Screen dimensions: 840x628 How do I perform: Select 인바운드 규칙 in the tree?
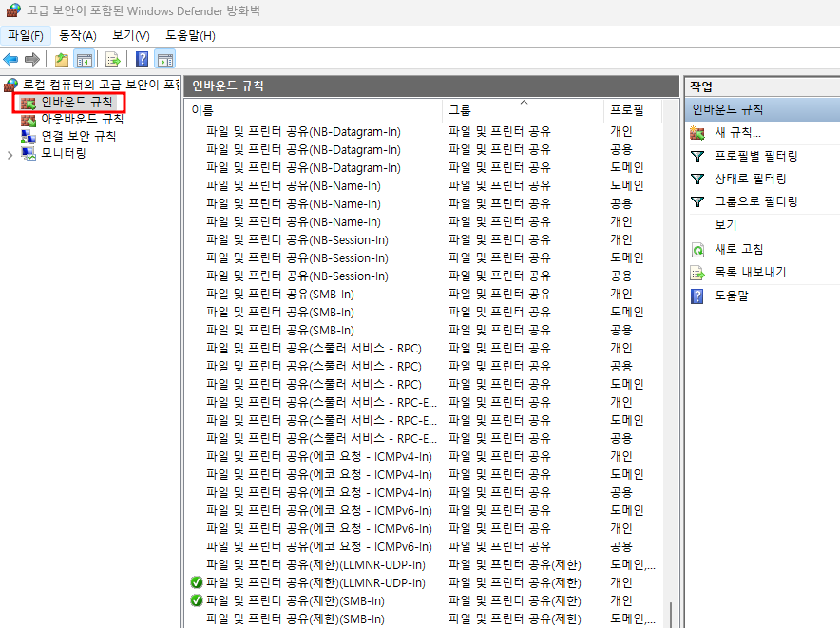coord(77,102)
